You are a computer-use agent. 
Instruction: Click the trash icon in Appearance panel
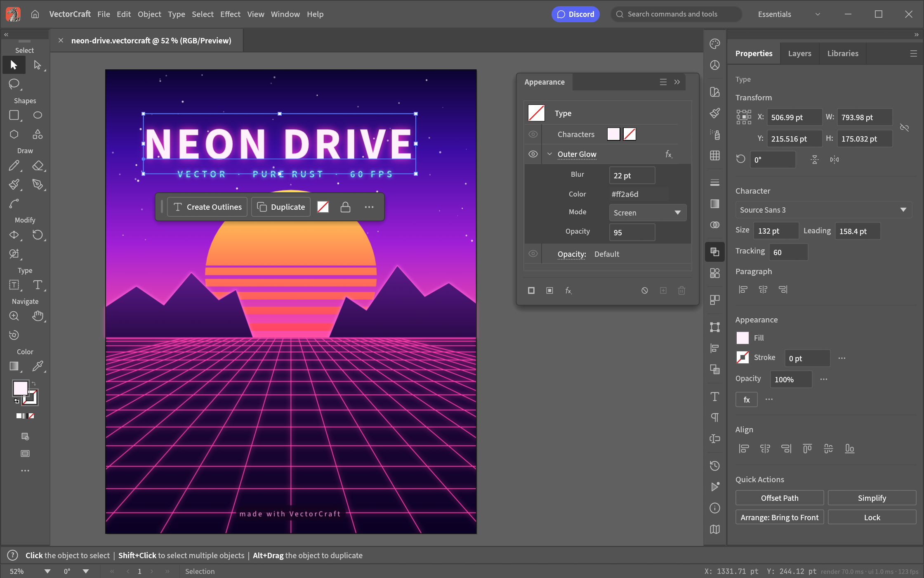(x=682, y=291)
